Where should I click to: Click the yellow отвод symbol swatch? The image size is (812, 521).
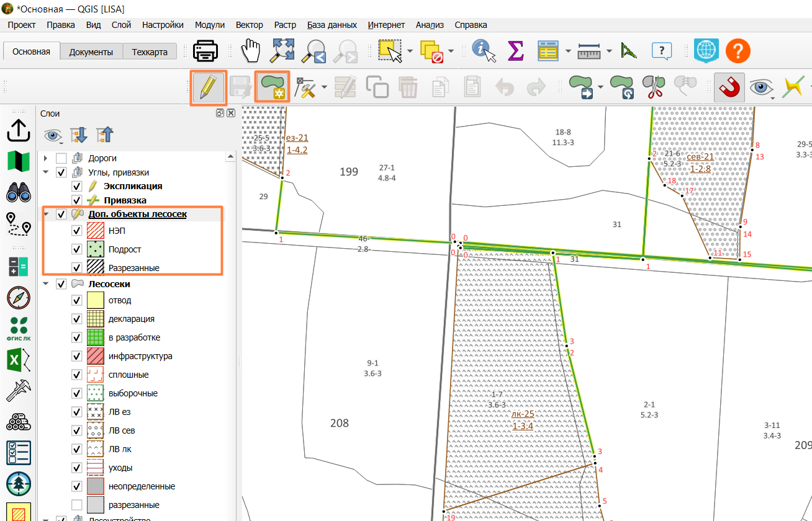point(95,300)
